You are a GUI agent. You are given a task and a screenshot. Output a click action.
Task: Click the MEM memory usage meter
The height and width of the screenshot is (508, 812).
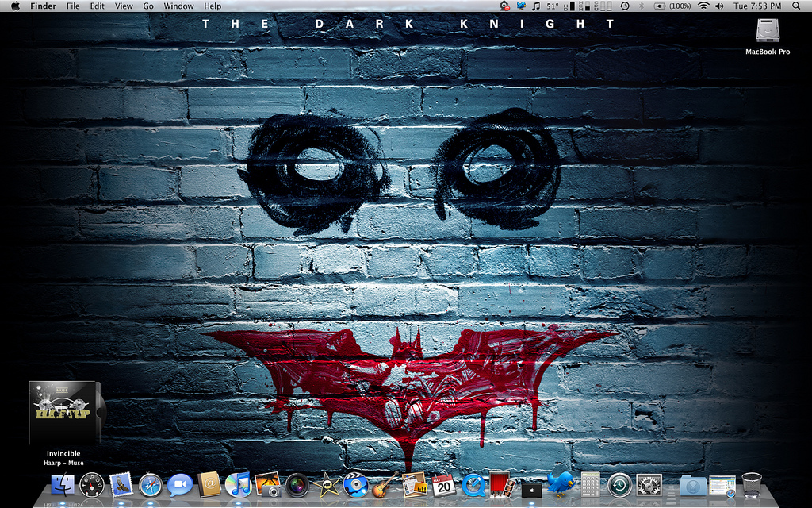coord(585,6)
